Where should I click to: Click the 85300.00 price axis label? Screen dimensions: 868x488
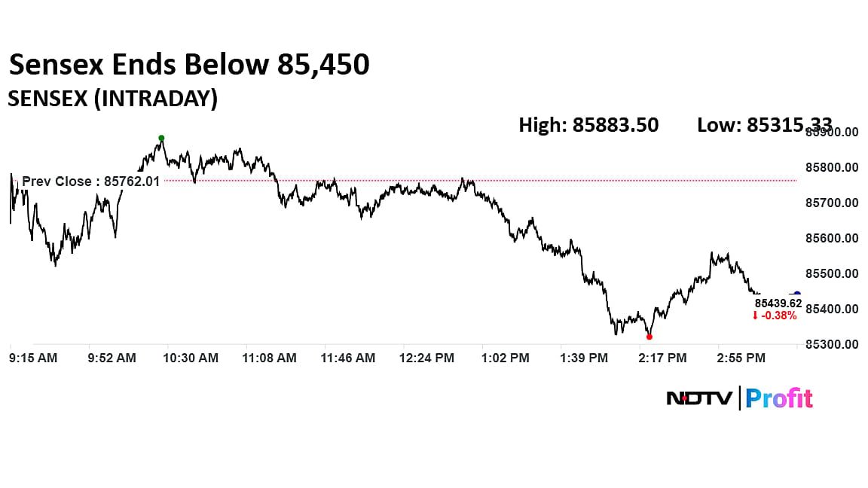coord(832,345)
